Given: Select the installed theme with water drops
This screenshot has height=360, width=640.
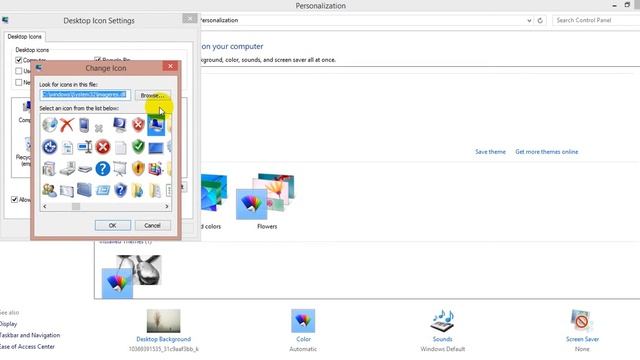Looking at the screenshot, I should [x=131, y=277].
